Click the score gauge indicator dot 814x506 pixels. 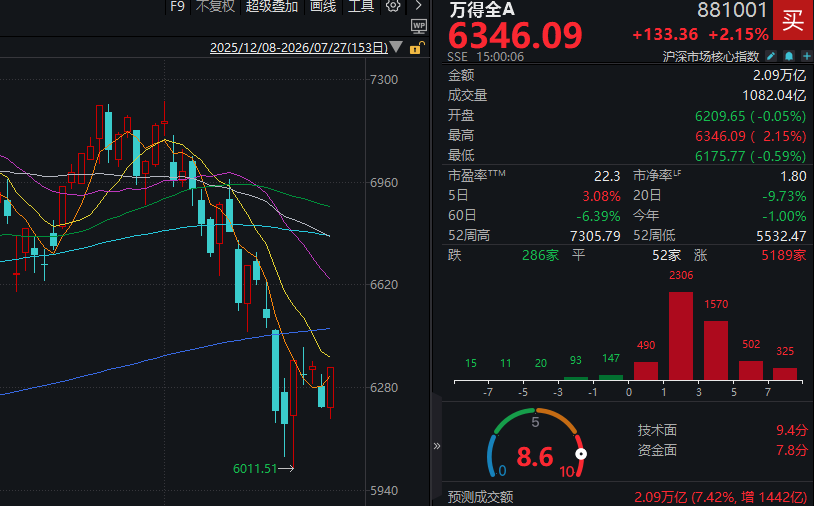(581, 454)
